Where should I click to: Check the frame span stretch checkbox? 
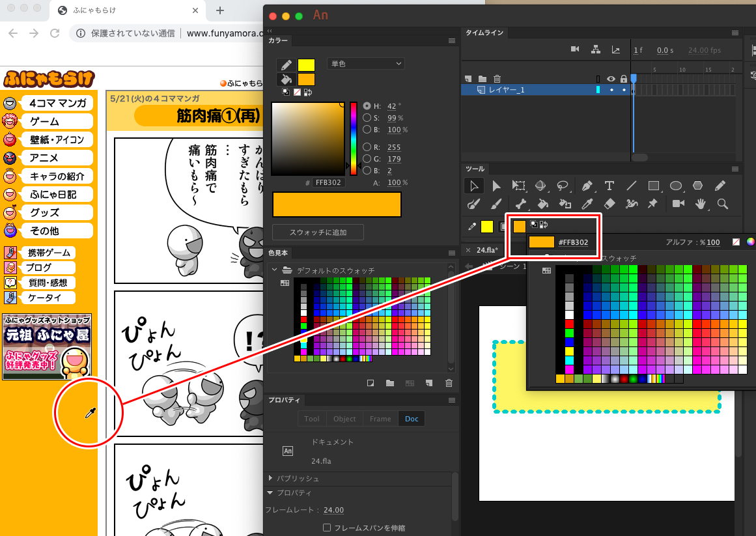(327, 528)
